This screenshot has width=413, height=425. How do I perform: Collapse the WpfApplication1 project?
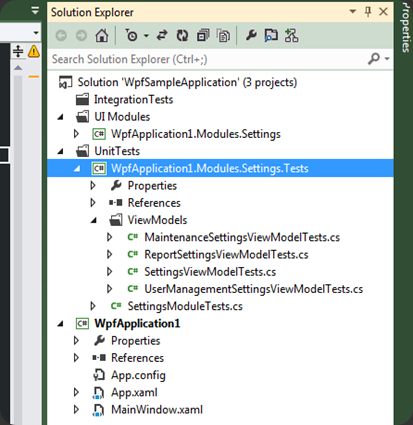pyautogui.click(x=60, y=324)
